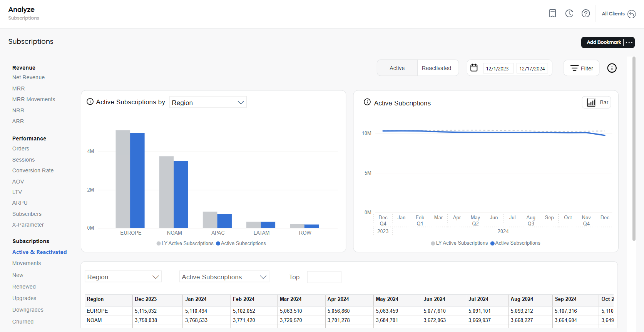Open the Region dropdown above bar chart
The height and width of the screenshot is (332, 644).
[208, 102]
